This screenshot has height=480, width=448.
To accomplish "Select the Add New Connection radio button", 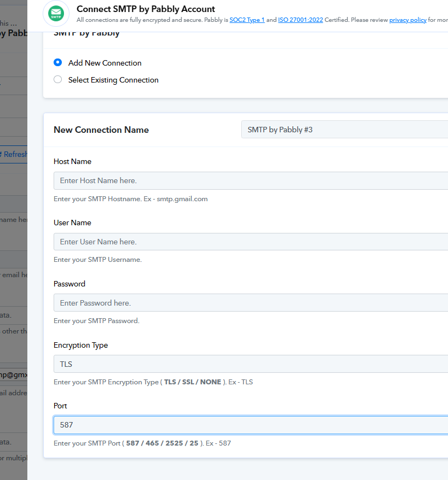I will pyautogui.click(x=57, y=62).
